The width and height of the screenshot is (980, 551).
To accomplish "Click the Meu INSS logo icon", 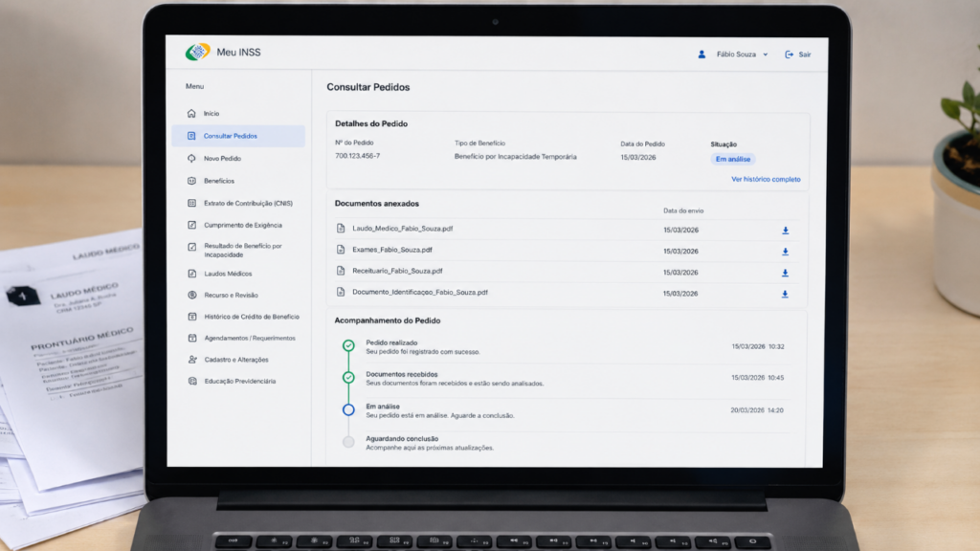I will coord(197,52).
